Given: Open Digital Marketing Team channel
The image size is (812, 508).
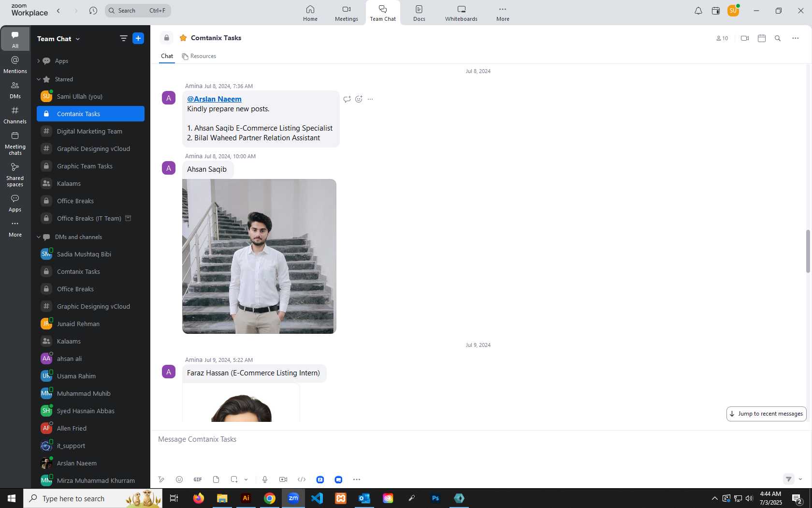Looking at the screenshot, I should (x=90, y=131).
